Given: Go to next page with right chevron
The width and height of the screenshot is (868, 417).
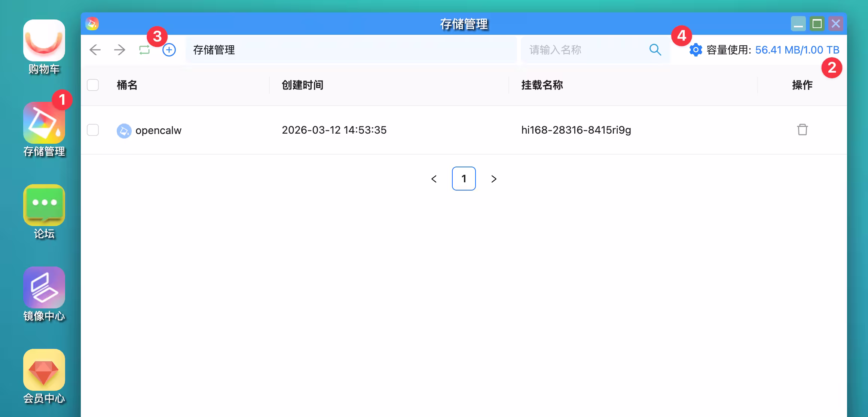Looking at the screenshot, I should coord(493,179).
